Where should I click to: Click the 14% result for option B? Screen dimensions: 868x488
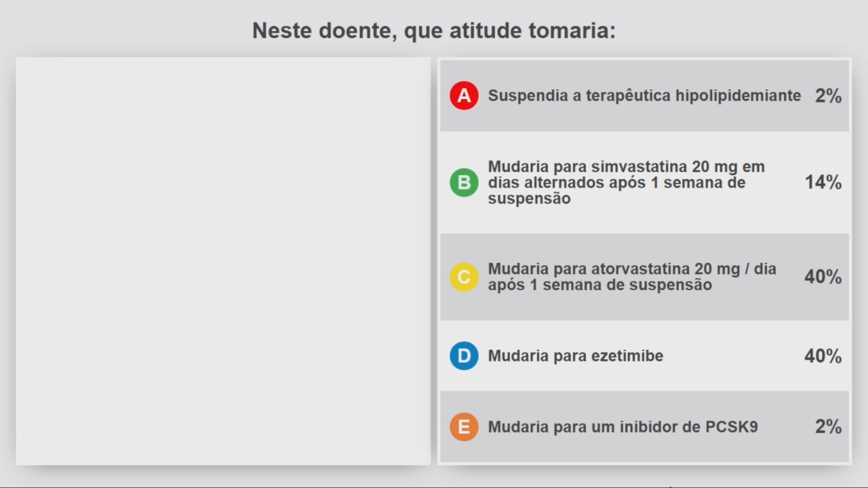click(823, 182)
